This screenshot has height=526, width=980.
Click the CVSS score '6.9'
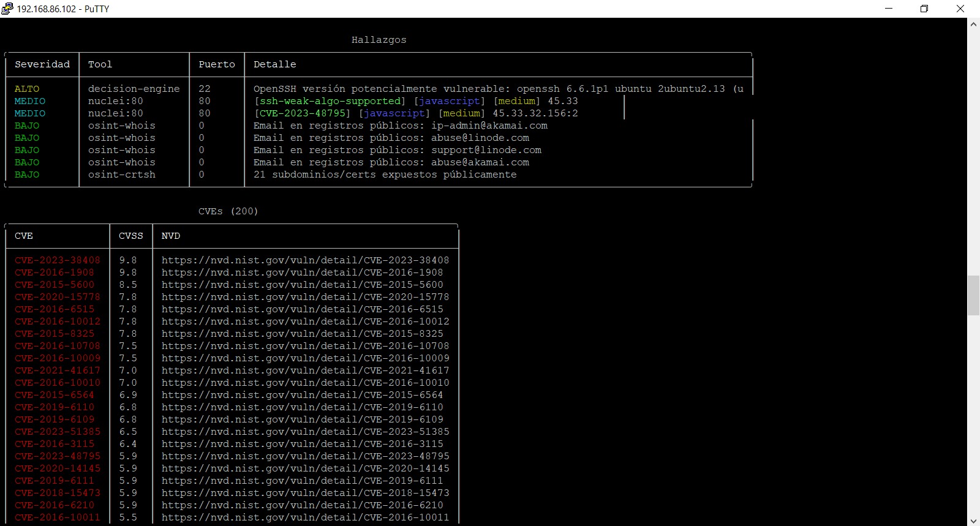pos(128,395)
